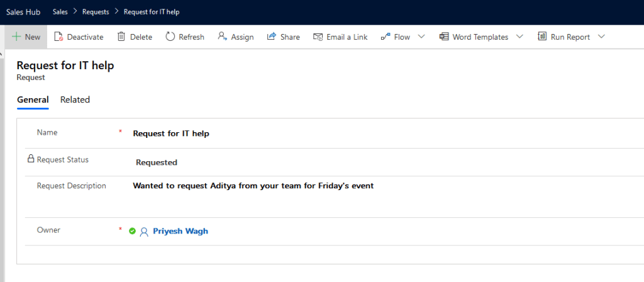Click the Share icon in toolbar
Screen dimensions: 644x282
click(x=272, y=37)
